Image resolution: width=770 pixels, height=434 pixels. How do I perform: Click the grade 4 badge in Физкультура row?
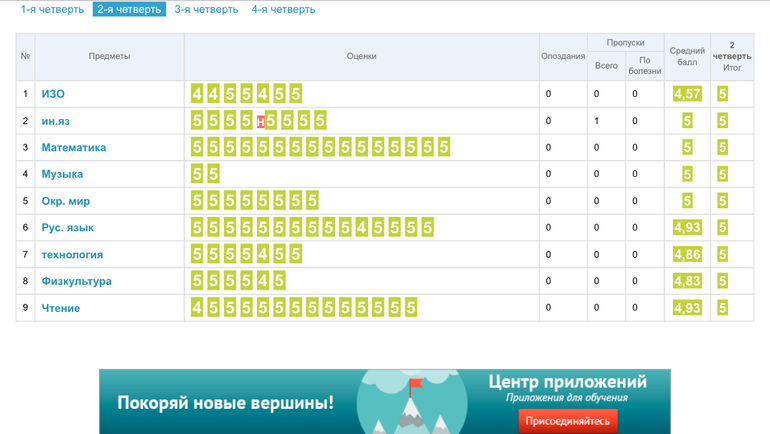[x=263, y=281]
